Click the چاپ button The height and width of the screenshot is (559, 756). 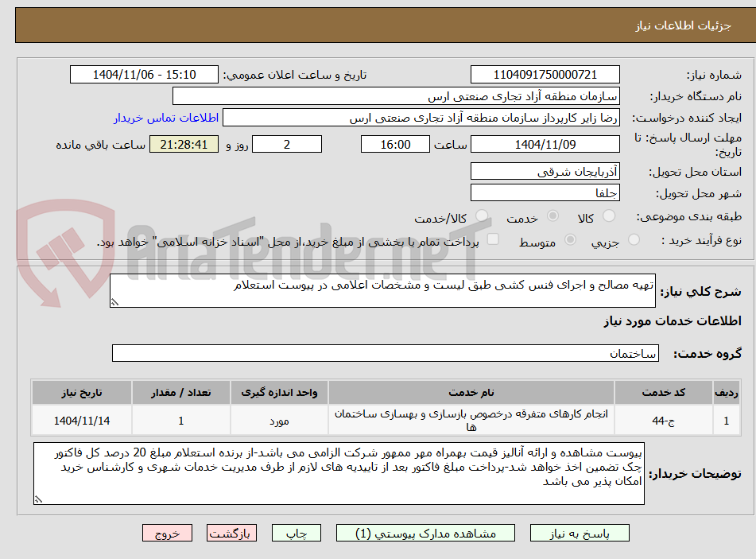[296, 533]
